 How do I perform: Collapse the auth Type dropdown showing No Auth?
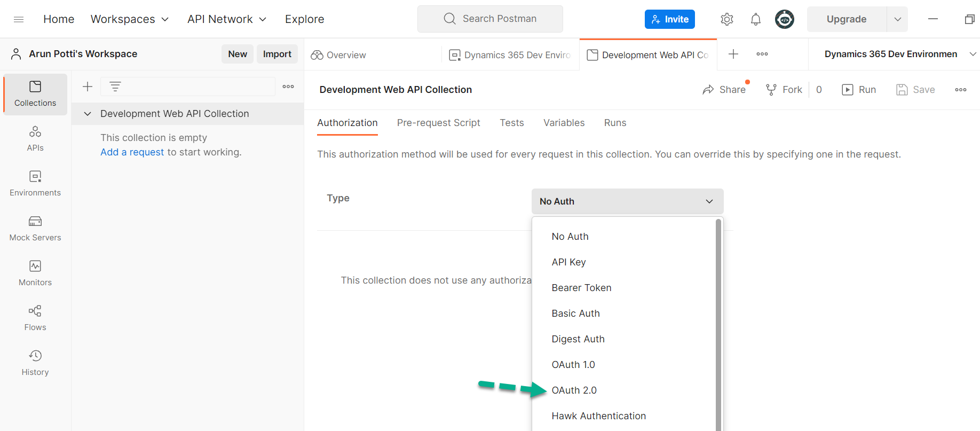coord(628,201)
